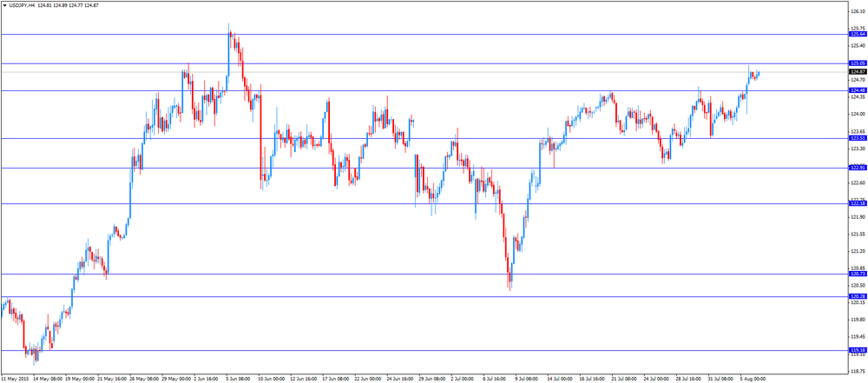Click the 119.18 blue price label
Viewport: 868px width, 383px height.
pos(858,350)
